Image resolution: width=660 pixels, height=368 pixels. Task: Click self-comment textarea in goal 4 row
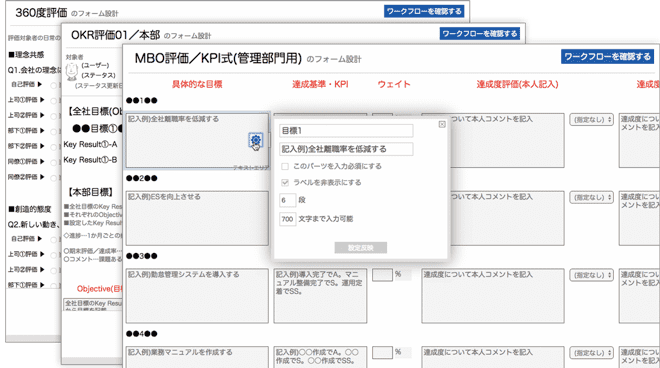pos(493,357)
